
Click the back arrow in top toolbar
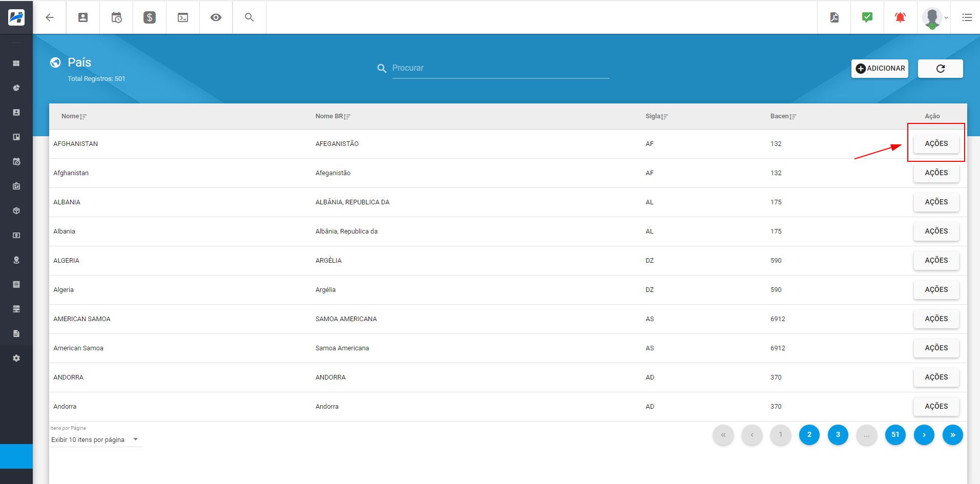click(50, 17)
